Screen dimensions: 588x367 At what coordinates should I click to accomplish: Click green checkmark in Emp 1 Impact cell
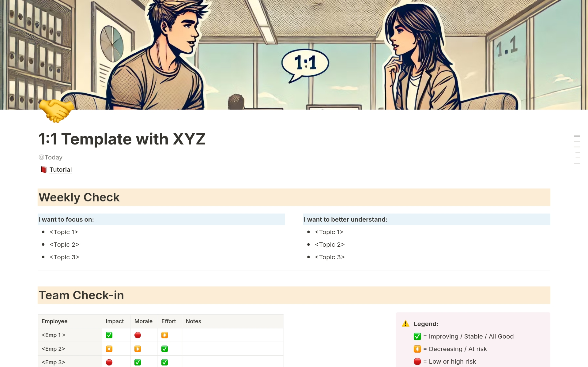pyautogui.click(x=109, y=335)
